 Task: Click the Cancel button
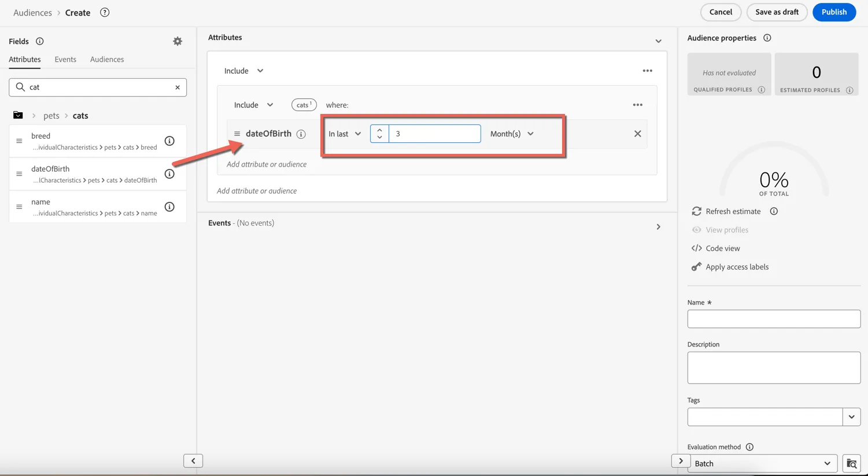(721, 12)
